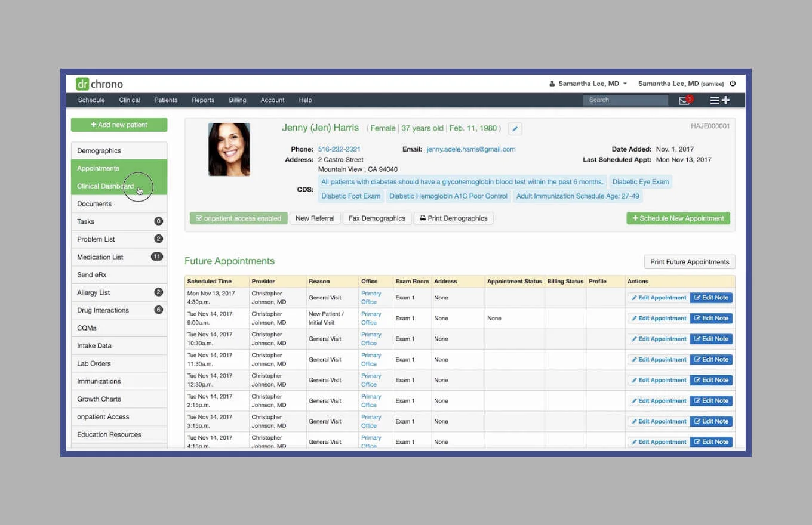812x525 pixels.
Task: Click Drug Interactions count badge 6
Action: pyautogui.click(x=158, y=310)
